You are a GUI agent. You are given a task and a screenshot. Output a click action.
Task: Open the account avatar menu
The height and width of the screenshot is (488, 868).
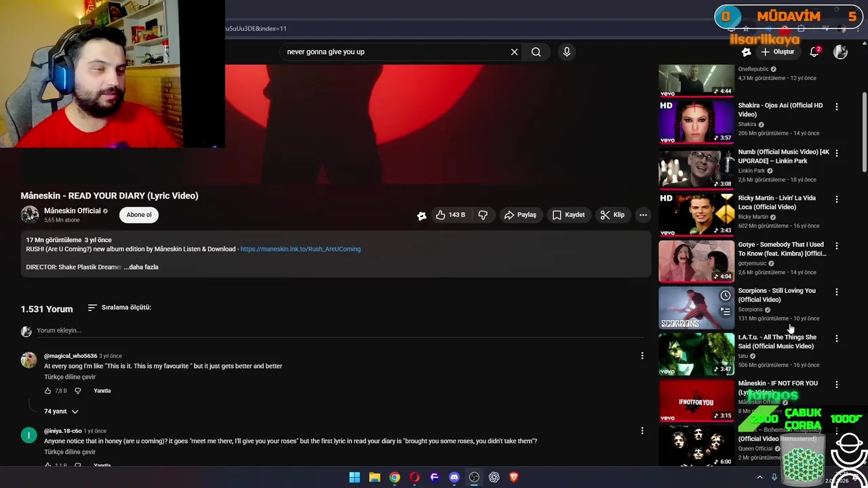(840, 52)
